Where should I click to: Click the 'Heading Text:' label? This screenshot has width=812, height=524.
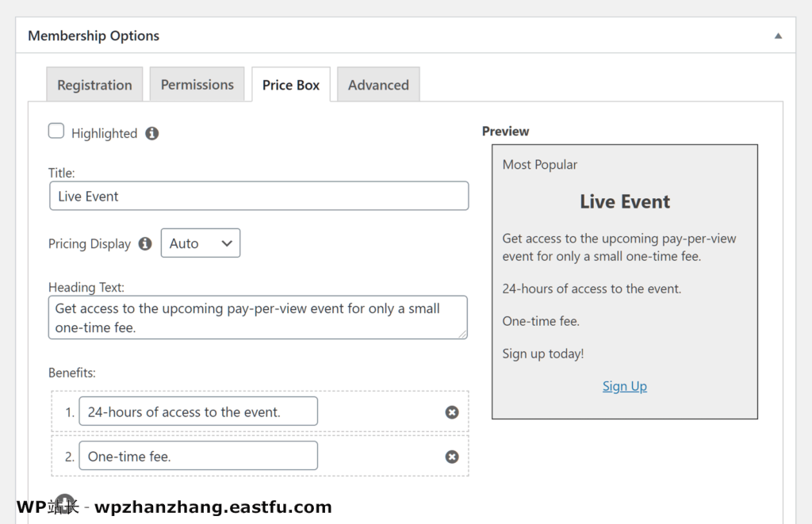(86, 288)
